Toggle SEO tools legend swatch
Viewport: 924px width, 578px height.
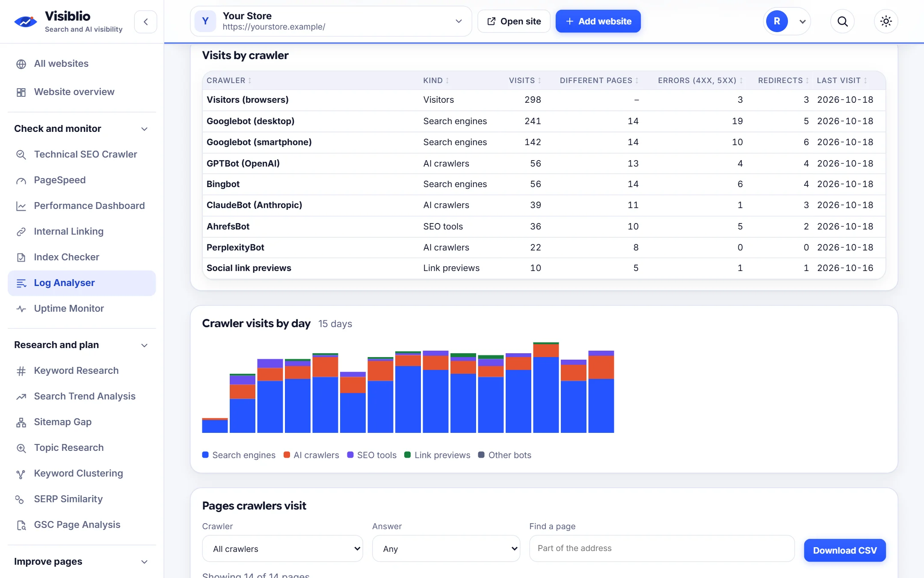point(350,455)
